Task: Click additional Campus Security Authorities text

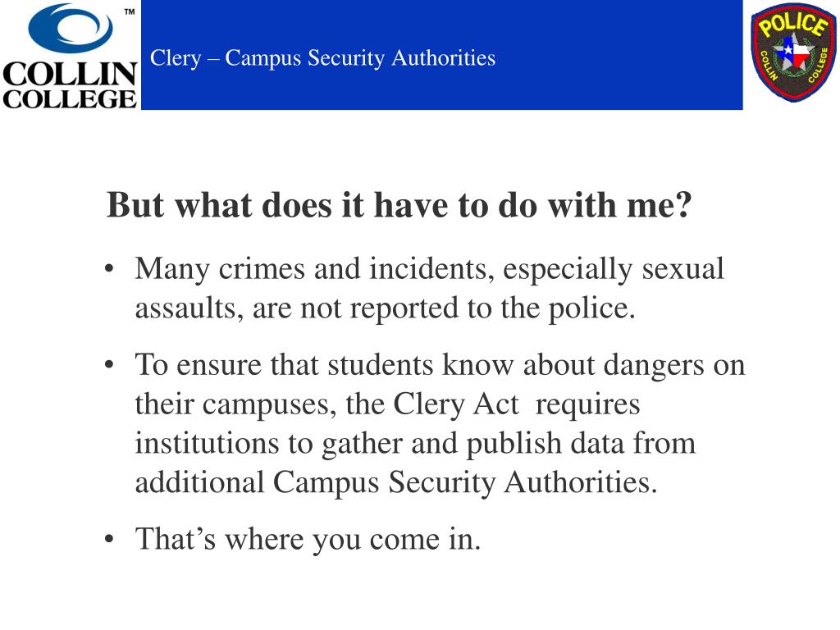Action: coord(396,482)
